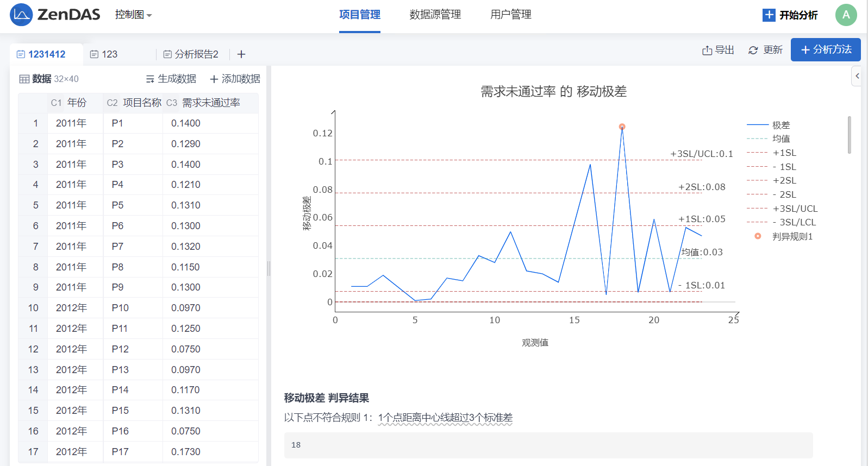Open the 控制图 dropdown menu
Screen dimensions: 868x466
[x=133, y=15]
